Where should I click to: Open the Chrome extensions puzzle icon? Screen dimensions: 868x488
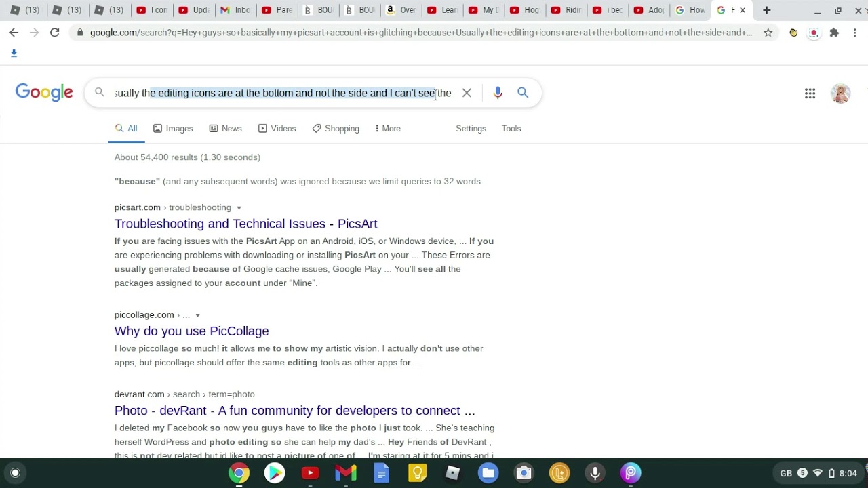[834, 33]
